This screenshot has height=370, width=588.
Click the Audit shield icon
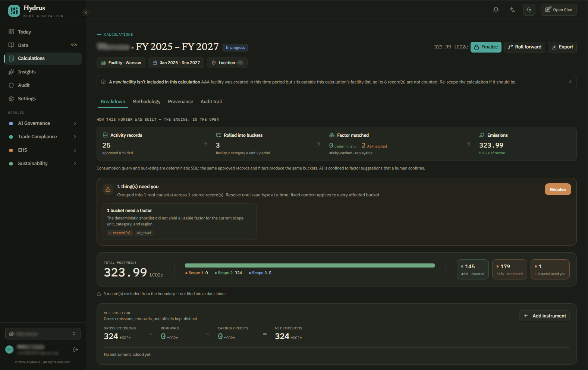point(11,85)
